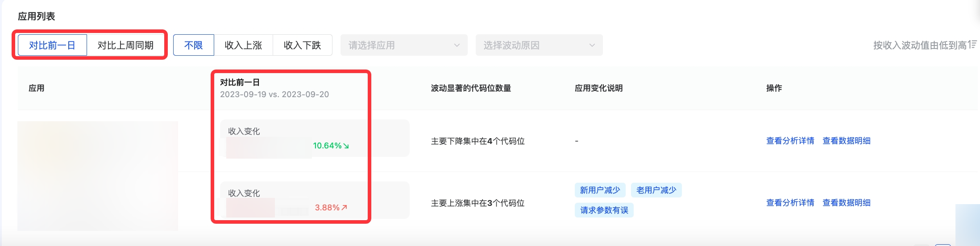Click the chevron in 选择波动原因 selector
Screen dimensions: 980x246
(x=592, y=45)
